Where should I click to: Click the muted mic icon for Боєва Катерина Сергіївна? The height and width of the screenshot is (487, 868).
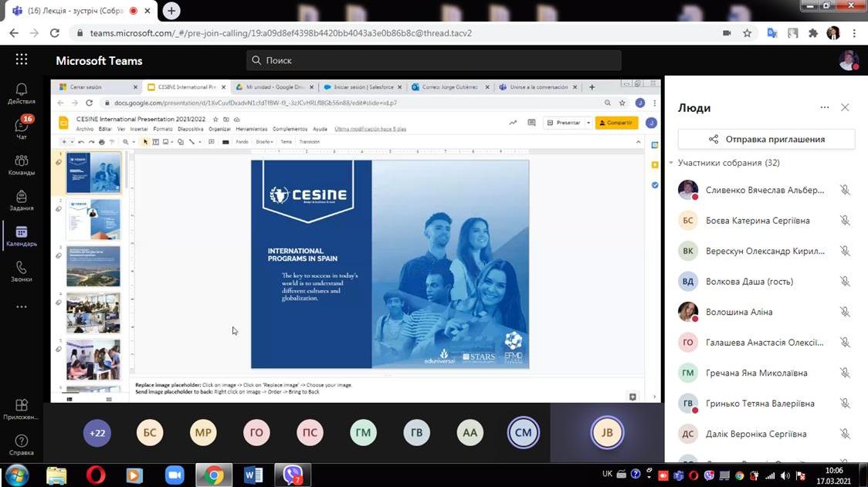[x=845, y=220]
